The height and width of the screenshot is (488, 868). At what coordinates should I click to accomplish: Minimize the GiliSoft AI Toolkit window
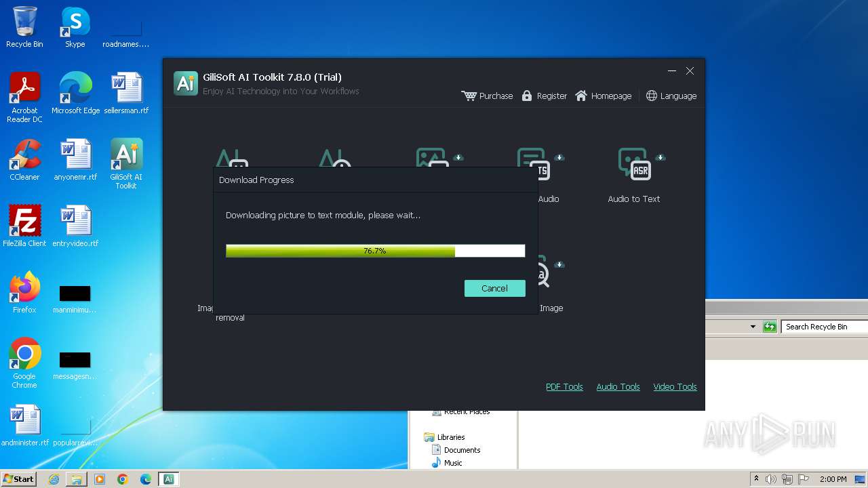[x=671, y=70]
